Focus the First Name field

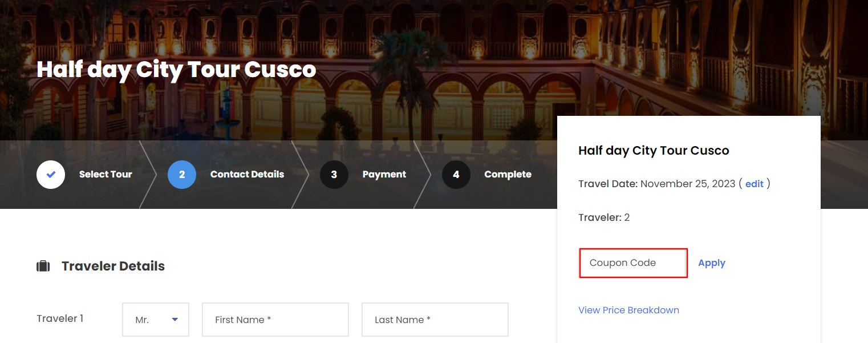(275, 320)
